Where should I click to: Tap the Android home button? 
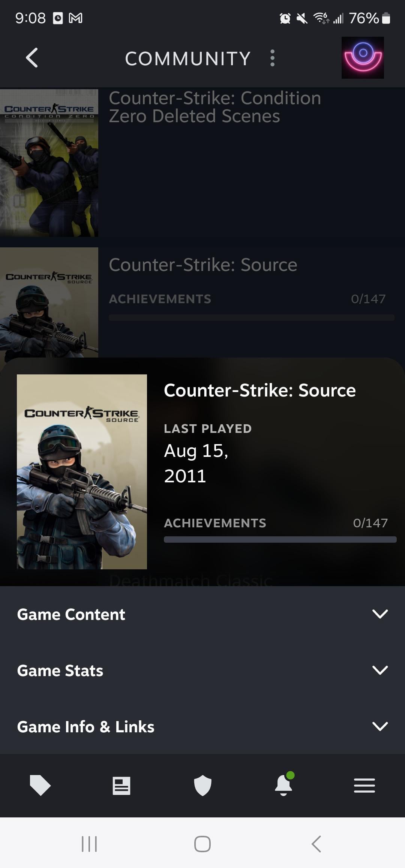point(202,844)
